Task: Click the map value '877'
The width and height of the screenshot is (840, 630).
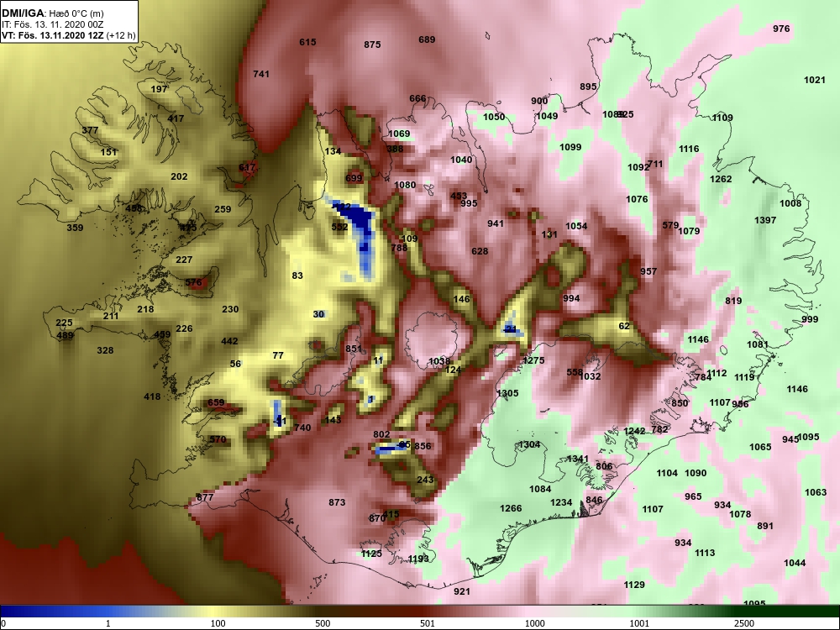Action: (x=205, y=496)
